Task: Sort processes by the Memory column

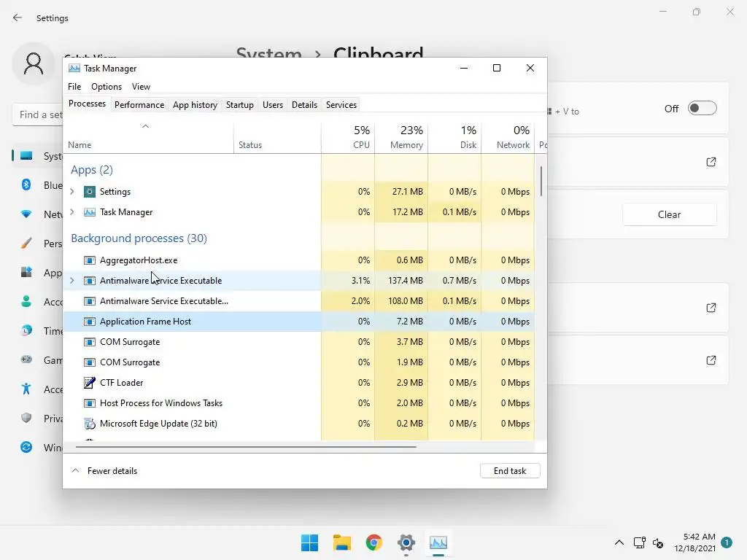Action: point(402,138)
